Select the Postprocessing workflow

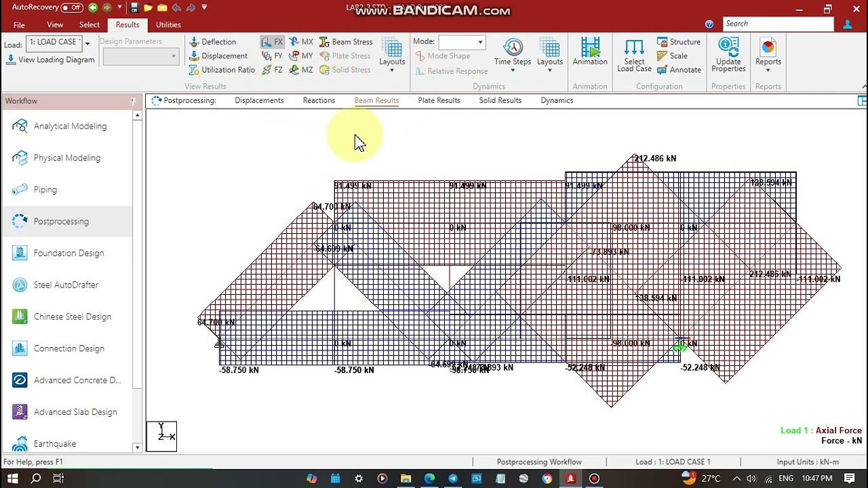point(66,222)
